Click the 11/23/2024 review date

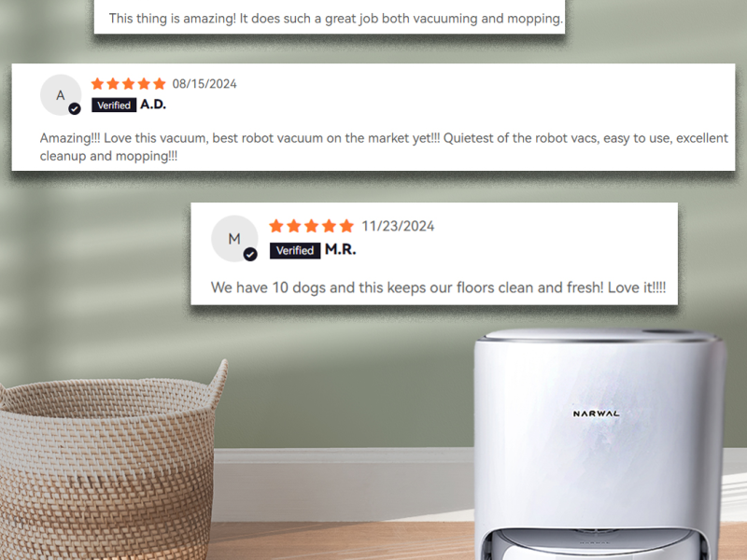[398, 226]
